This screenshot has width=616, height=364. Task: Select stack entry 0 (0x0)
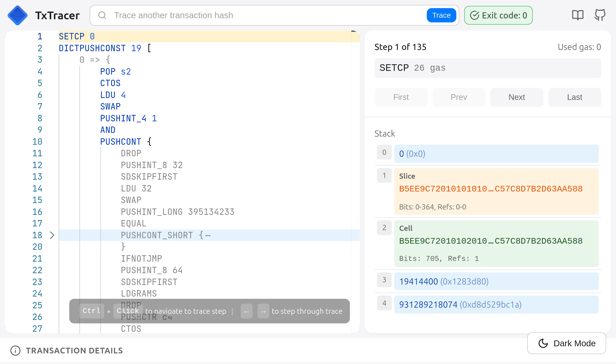coord(496,154)
